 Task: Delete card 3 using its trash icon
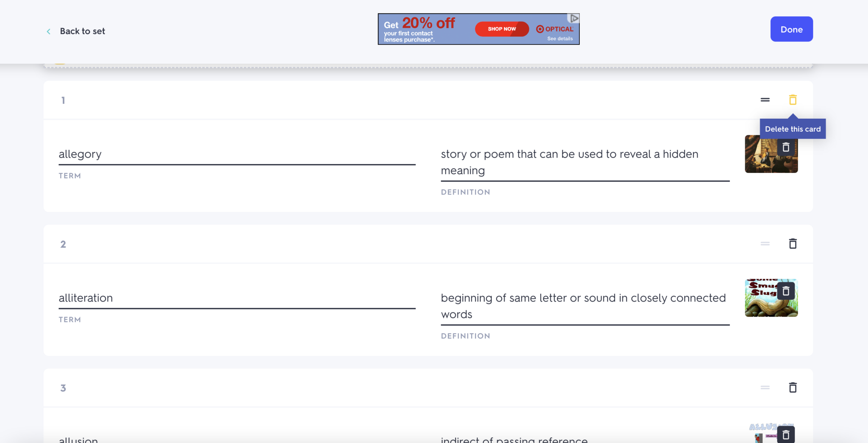click(x=793, y=387)
